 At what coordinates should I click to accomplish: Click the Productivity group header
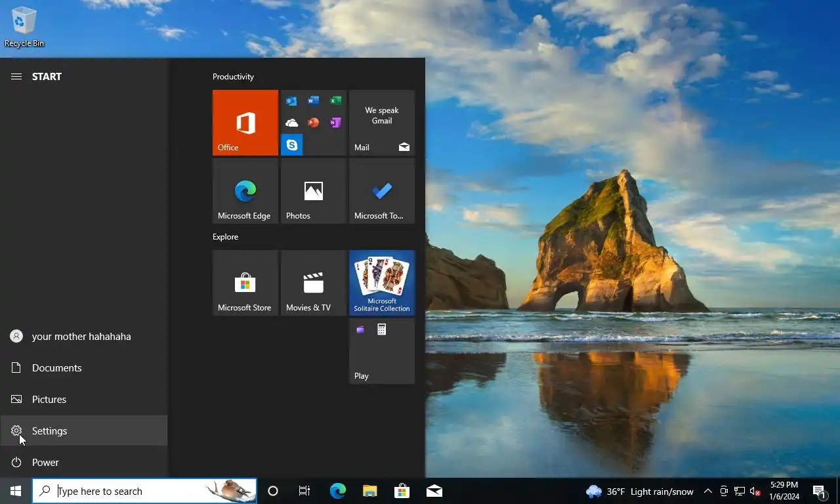coord(233,77)
